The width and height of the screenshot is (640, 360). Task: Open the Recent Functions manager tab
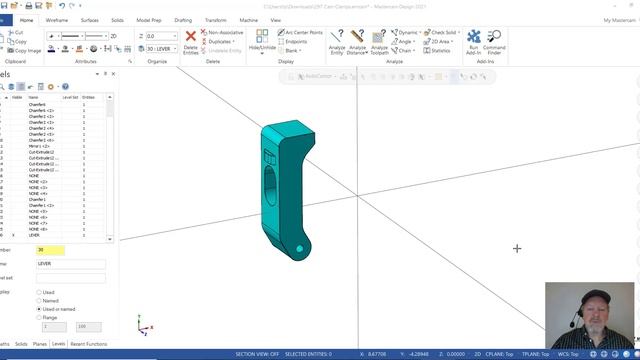tap(89, 344)
